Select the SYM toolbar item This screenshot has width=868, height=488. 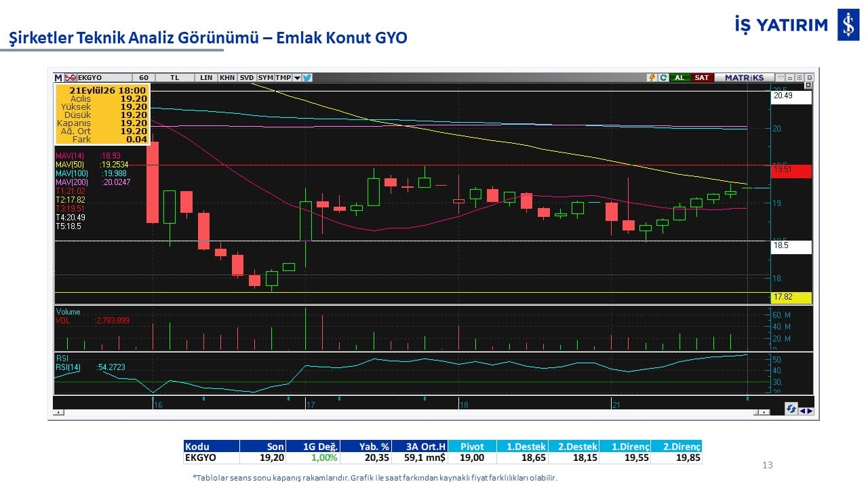[x=265, y=77]
